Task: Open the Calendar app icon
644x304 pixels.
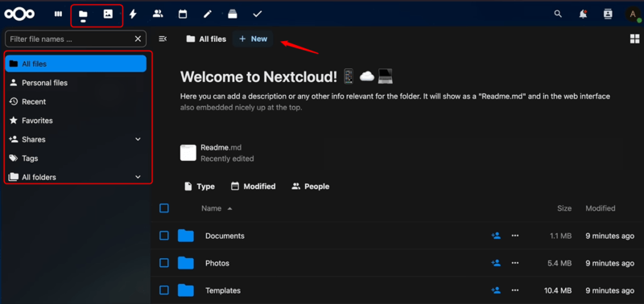Action: (183, 14)
